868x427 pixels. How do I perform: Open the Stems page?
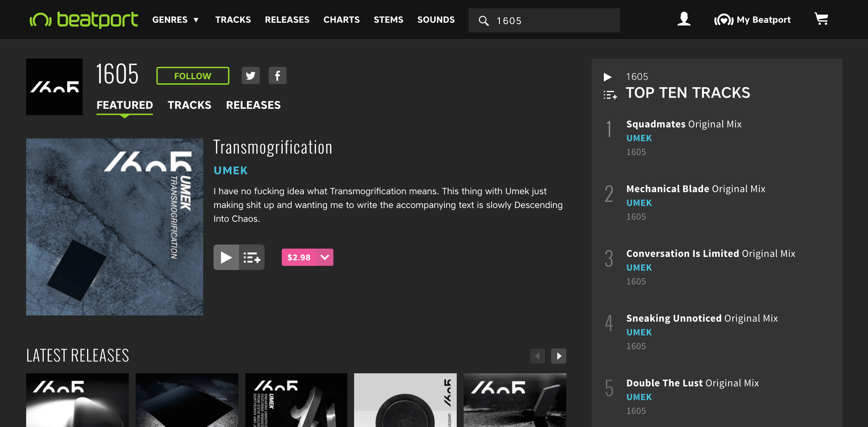[x=388, y=20]
